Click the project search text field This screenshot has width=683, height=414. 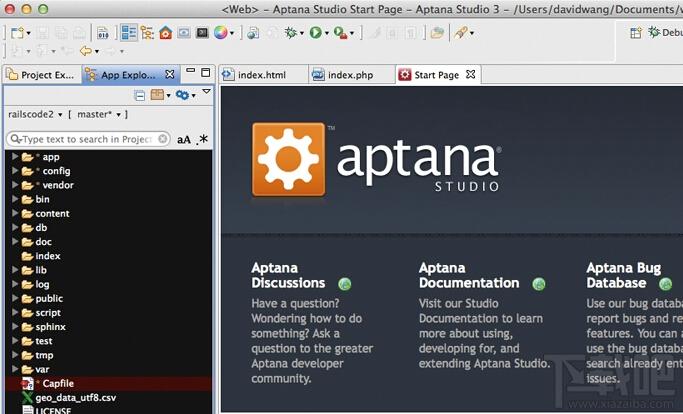87,139
